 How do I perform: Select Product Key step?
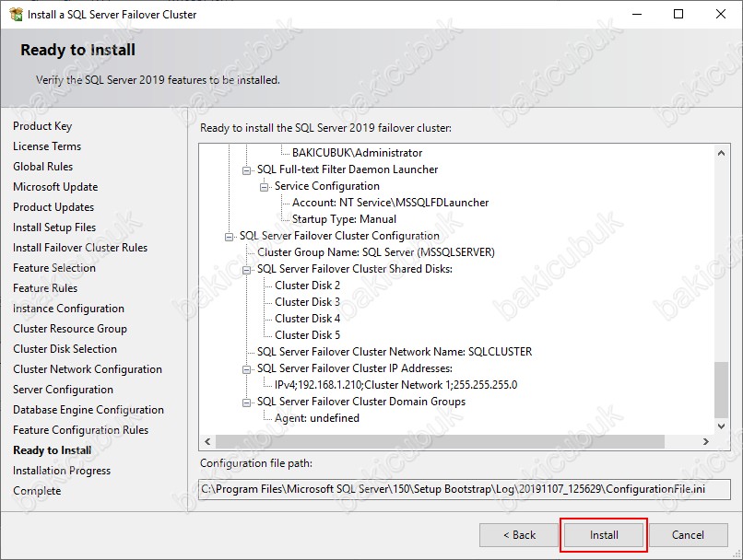pos(42,126)
